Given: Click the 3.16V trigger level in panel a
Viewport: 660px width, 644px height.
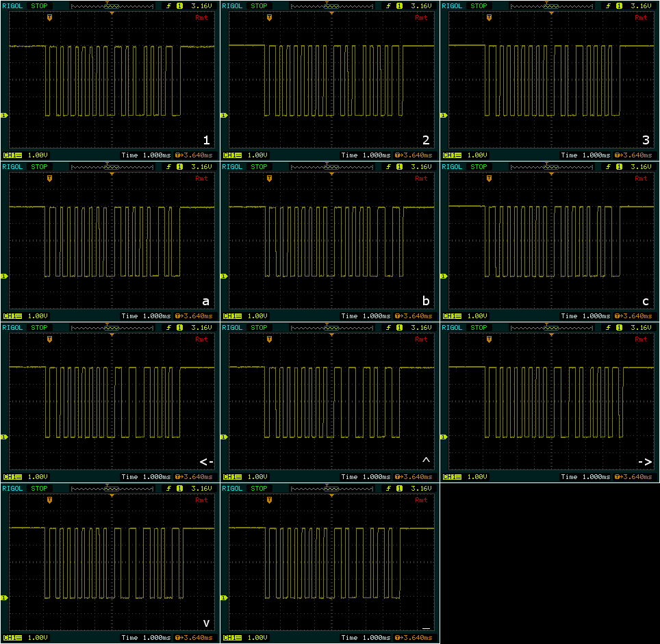Looking at the screenshot, I should pyautogui.click(x=201, y=166).
